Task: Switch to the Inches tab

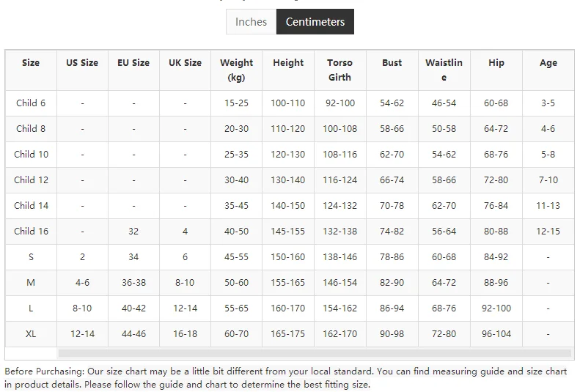Action: click(251, 22)
